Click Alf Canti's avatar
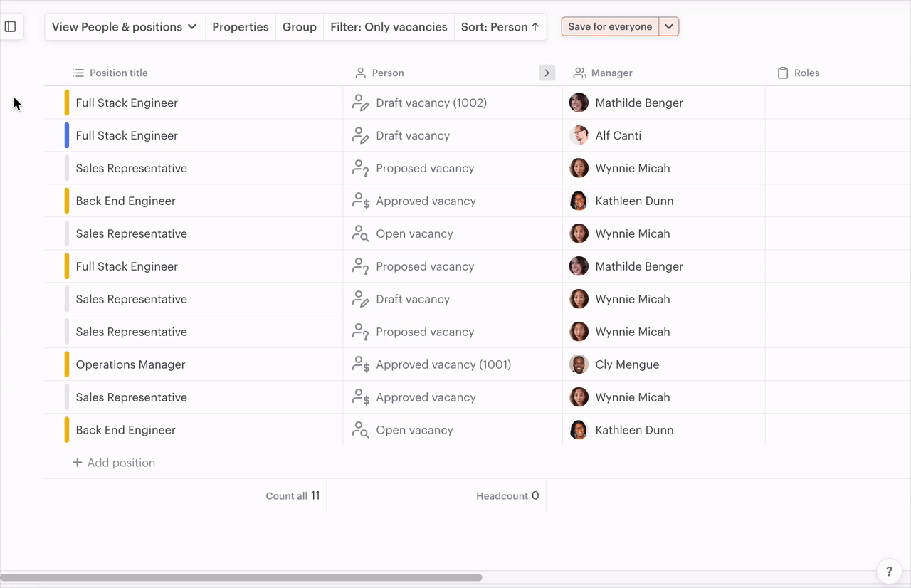The width and height of the screenshot is (911, 588). pos(579,136)
